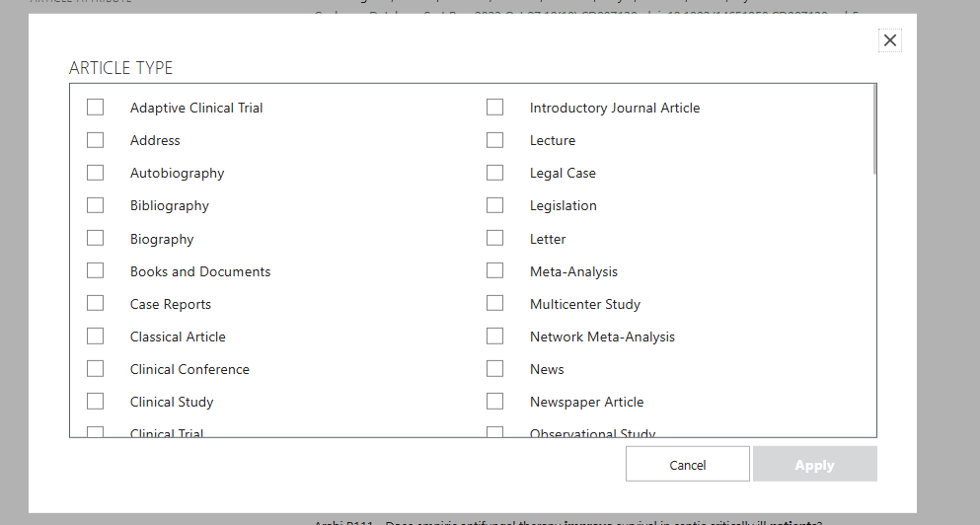Tick the Classical Article checkbox
This screenshot has height=525, width=980.
[x=96, y=337]
